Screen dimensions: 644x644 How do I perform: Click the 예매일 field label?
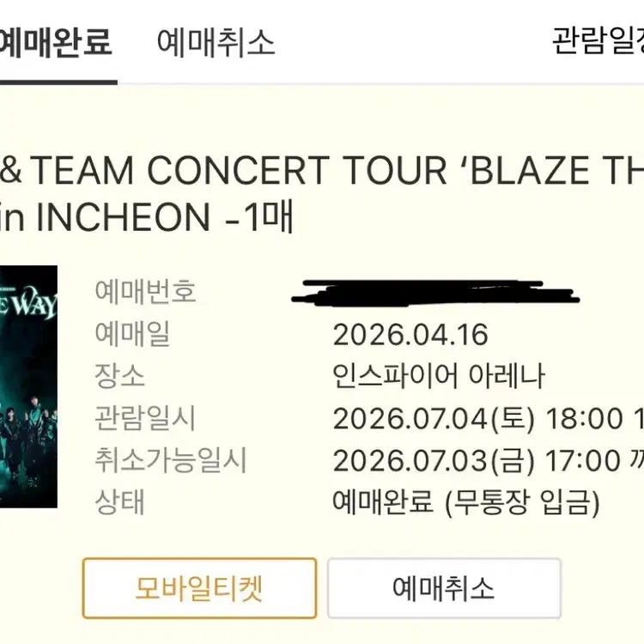click(132, 333)
